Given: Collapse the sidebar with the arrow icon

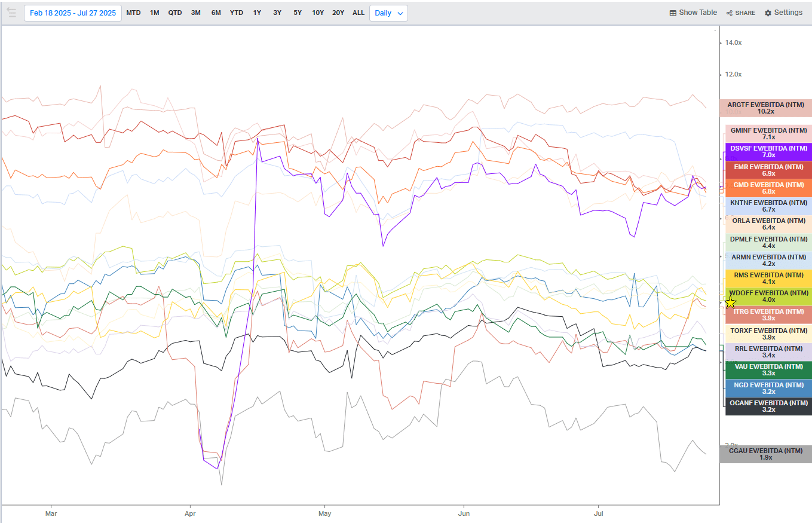Looking at the screenshot, I should [x=11, y=12].
